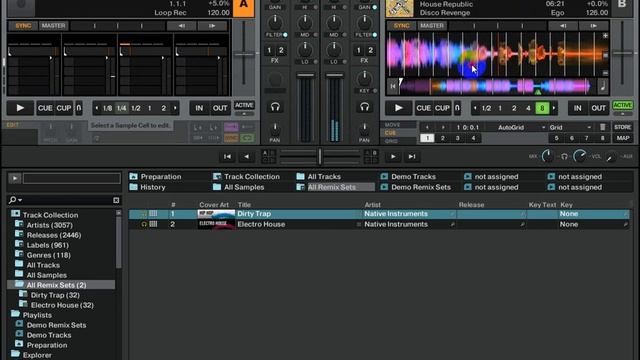Skip to previous track in global transport

pos(227,157)
